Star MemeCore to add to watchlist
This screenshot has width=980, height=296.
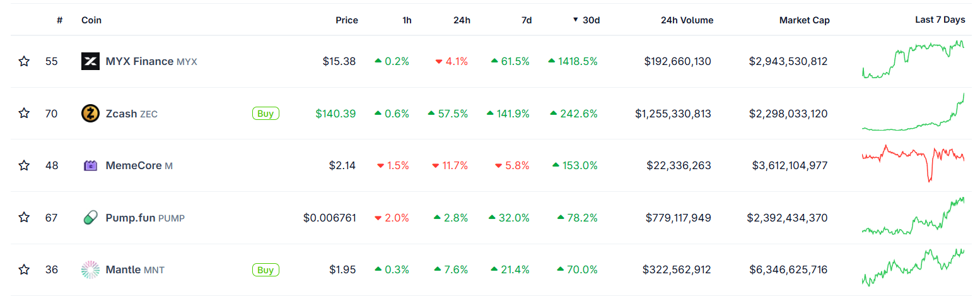point(24,165)
